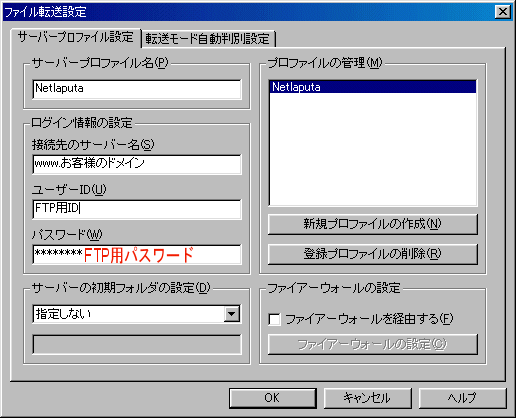Enable ファイアーウォールを経由する checkbox
Screen dimensions: 516x418
point(275,319)
